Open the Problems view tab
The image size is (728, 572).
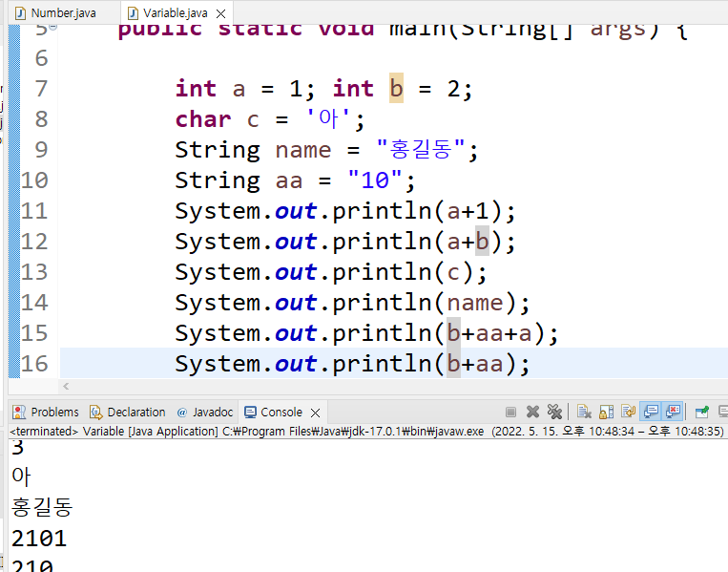(46, 413)
